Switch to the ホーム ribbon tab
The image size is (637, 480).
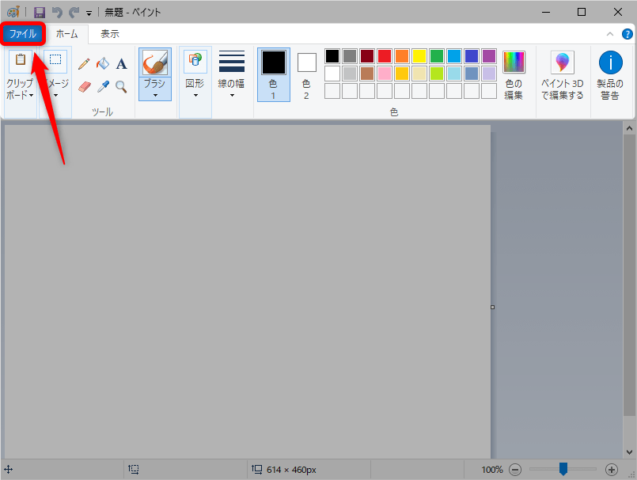(x=67, y=34)
